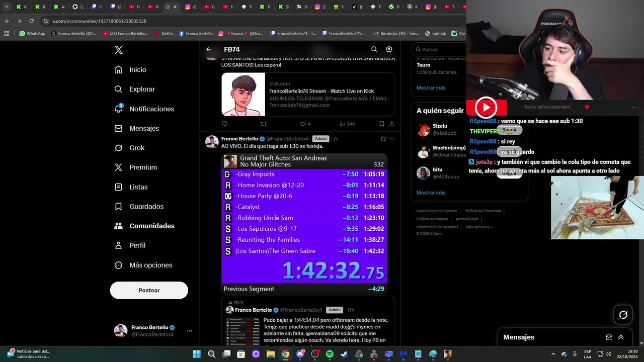Image resolution: width=644 pixels, height=362 pixels.
Task: Open Política de cookies link
Action: point(432,219)
